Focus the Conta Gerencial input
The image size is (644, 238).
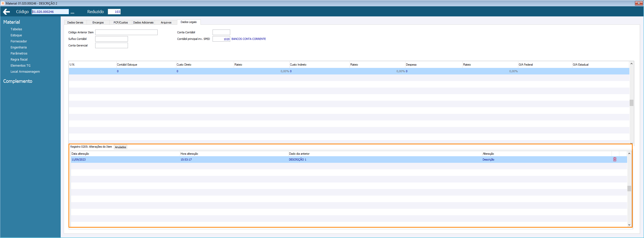coord(112,45)
